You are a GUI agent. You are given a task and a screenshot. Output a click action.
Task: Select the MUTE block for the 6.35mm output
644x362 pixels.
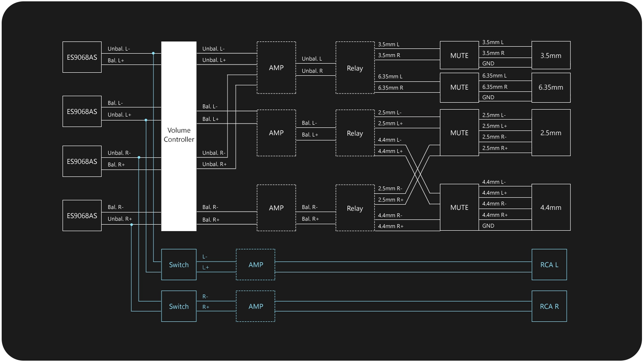coord(459,87)
